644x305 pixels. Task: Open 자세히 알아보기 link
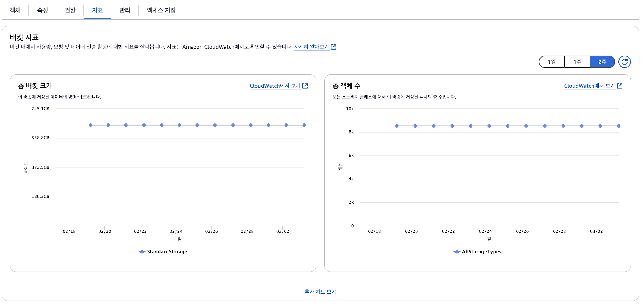[311, 47]
